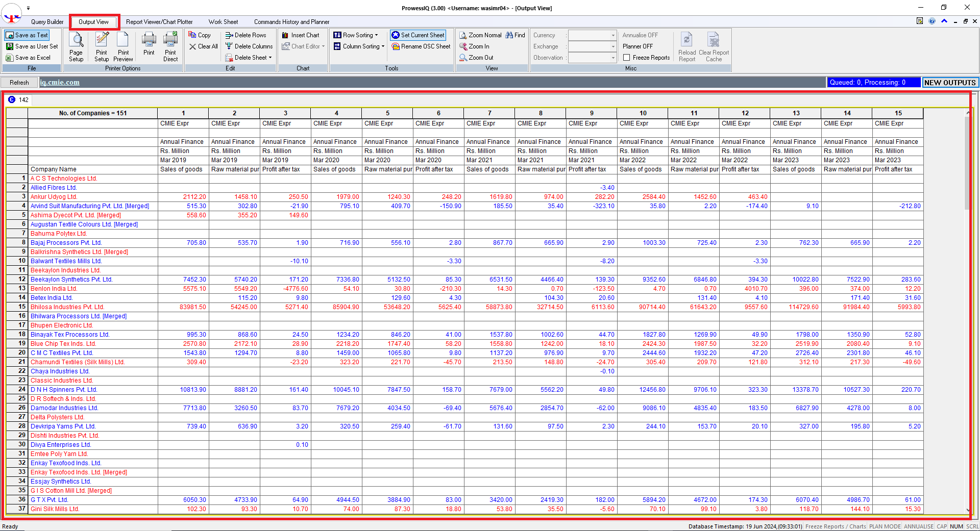This screenshot has height=531, width=980.
Task: Select column 5 header
Action: click(x=387, y=113)
